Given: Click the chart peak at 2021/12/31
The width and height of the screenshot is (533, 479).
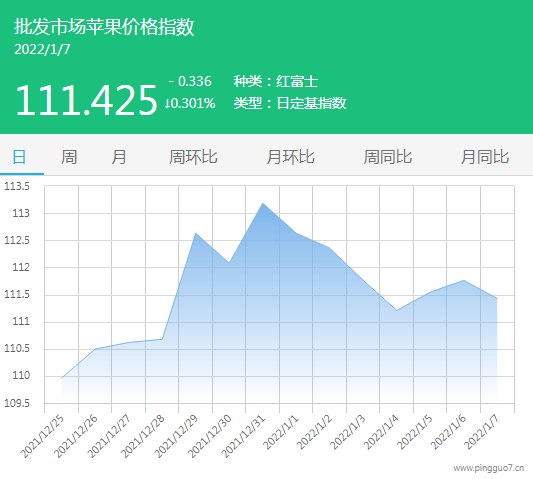Looking at the screenshot, I should coord(263,203).
